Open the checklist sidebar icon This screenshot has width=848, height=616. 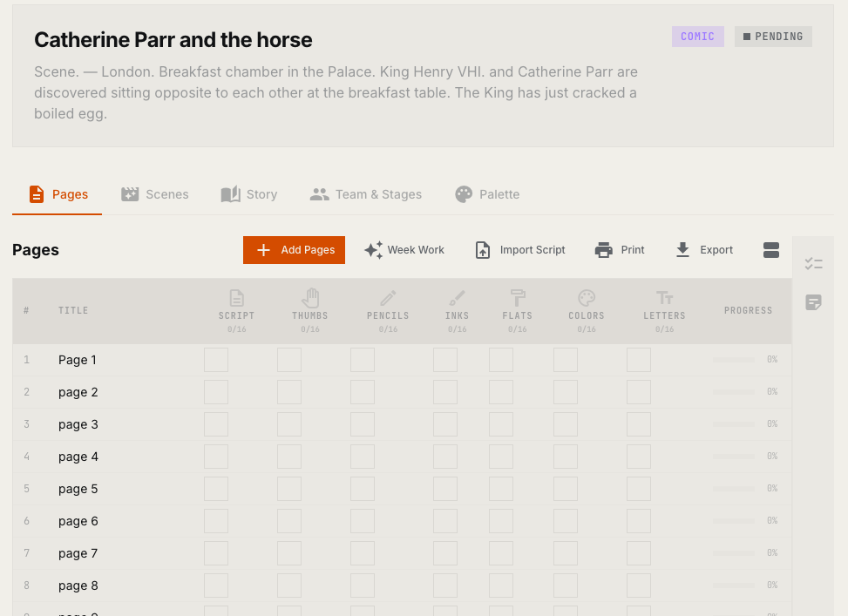[x=813, y=263]
